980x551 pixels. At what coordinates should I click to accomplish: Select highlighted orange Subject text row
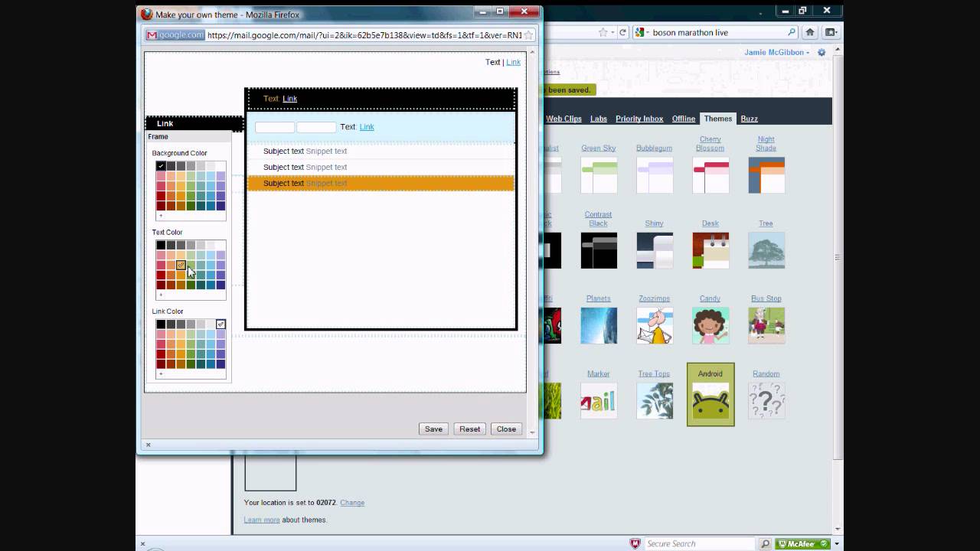tap(381, 183)
